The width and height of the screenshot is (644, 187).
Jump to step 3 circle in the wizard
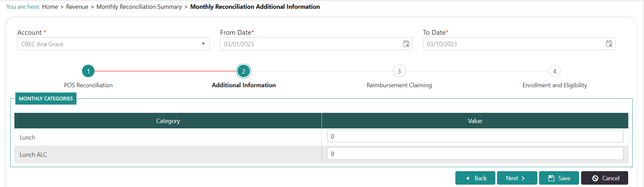click(x=399, y=71)
